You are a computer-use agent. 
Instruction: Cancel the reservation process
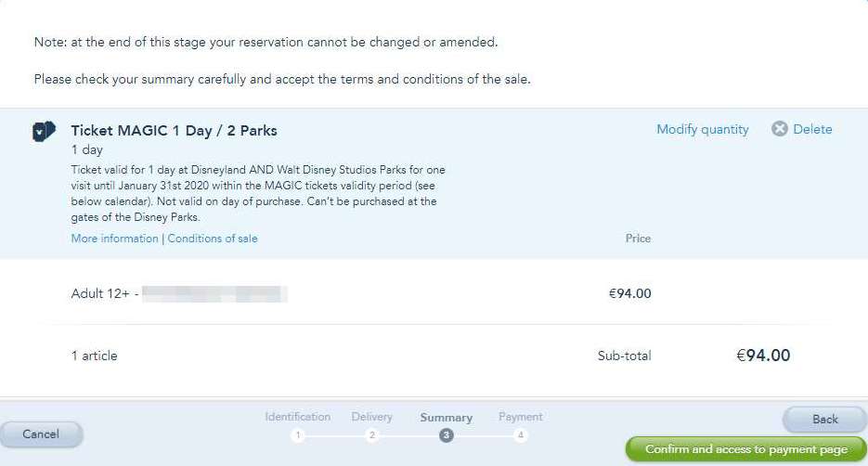click(41, 434)
